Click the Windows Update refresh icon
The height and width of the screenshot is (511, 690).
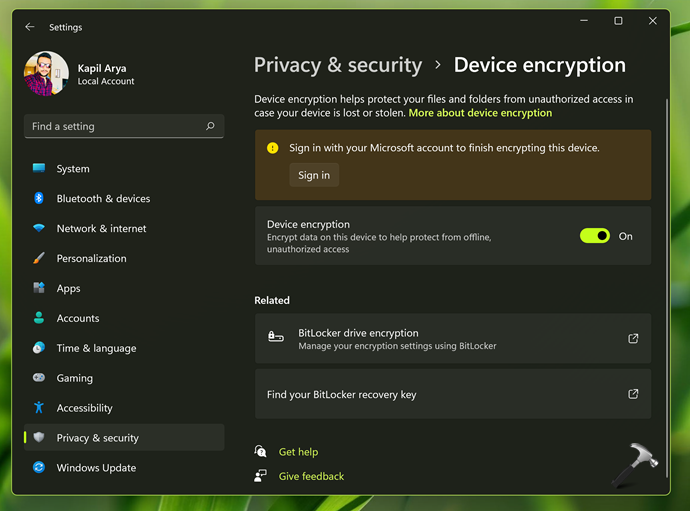pyautogui.click(x=39, y=468)
